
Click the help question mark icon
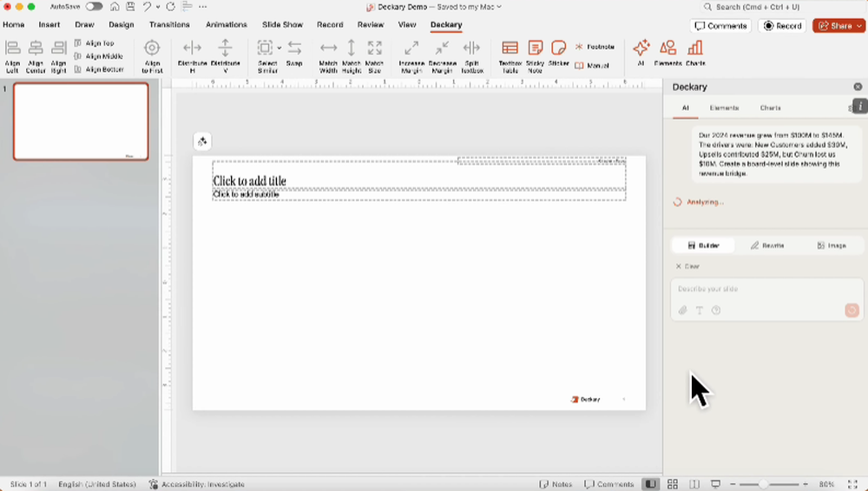point(716,311)
